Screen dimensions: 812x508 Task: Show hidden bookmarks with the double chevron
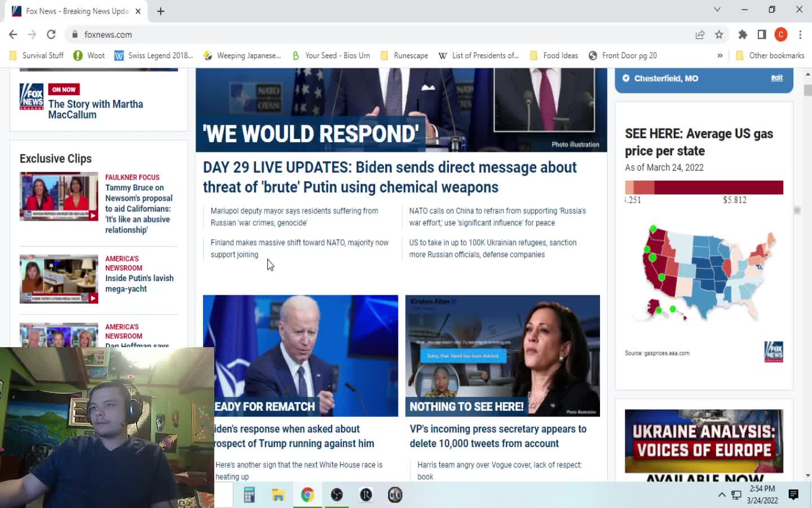click(720, 55)
